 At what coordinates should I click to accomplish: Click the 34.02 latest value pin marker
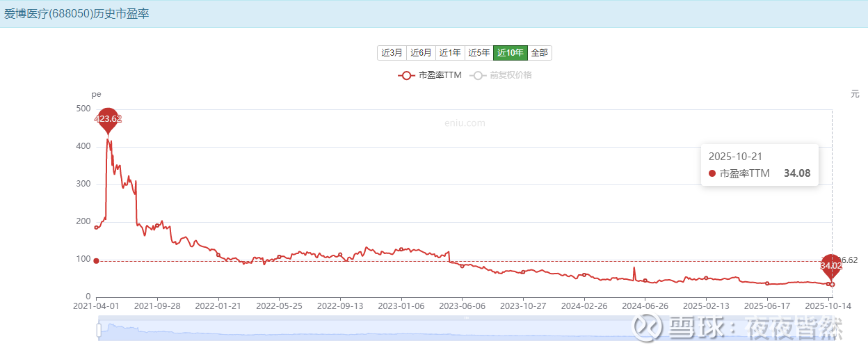point(831,265)
